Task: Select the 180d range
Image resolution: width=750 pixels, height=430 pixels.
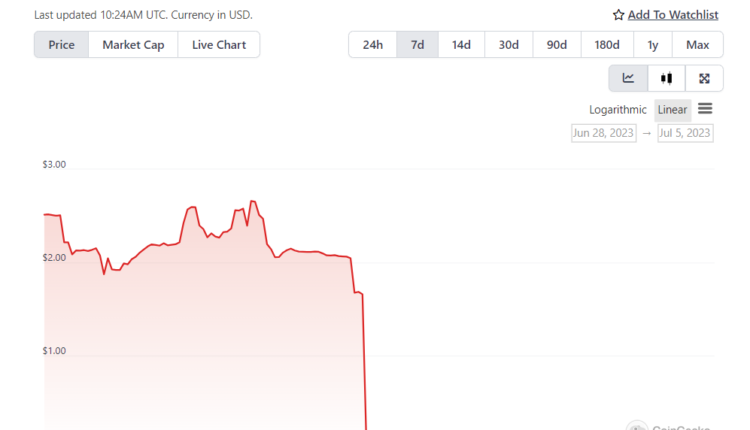Action: 607,45
